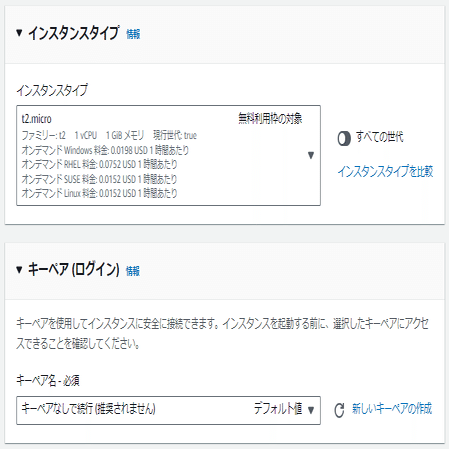This screenshot has height=449, width=449.
Task: Collapse the インスタンスタイプ section triangle
Action: (19, 33)
